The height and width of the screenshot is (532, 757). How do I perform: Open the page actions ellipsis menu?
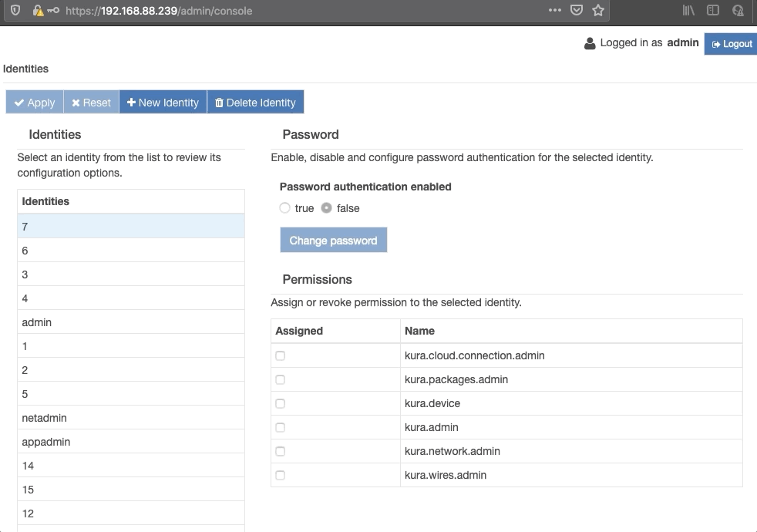pos(554,9)
